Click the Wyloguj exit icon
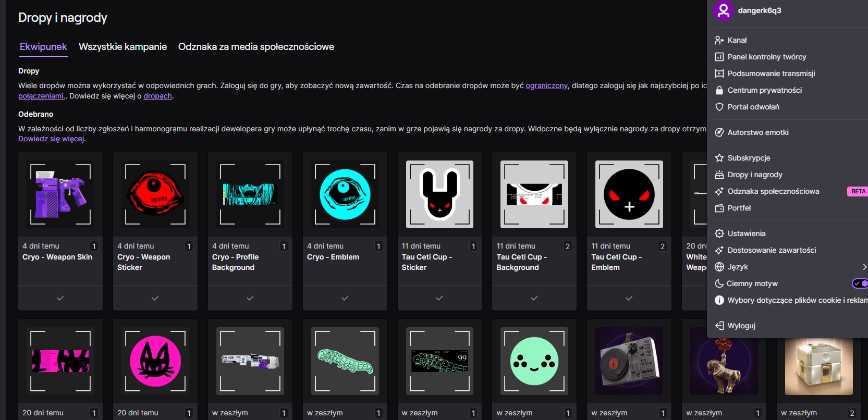 point(719,326)
